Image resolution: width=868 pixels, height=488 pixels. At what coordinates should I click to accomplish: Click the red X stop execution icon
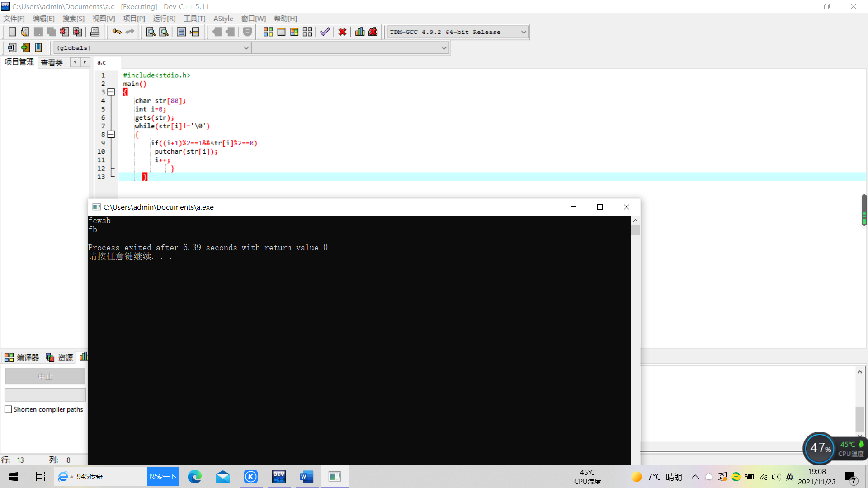[342, 32]
